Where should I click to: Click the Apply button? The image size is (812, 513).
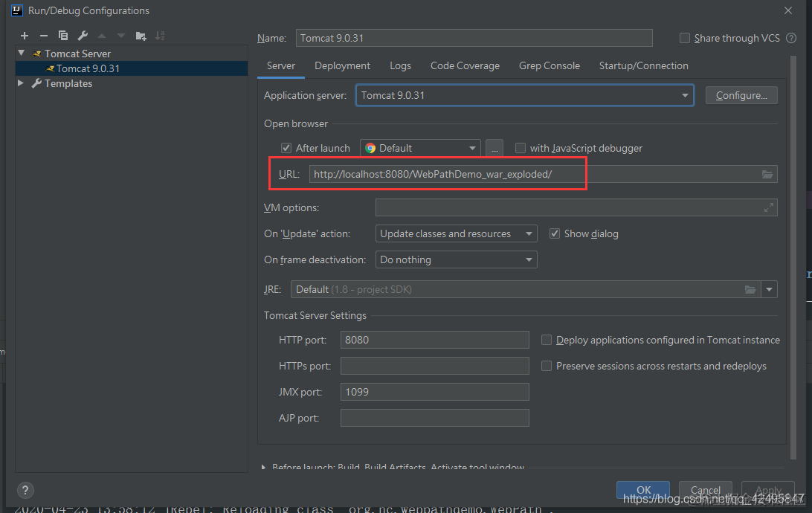[768, 490]
